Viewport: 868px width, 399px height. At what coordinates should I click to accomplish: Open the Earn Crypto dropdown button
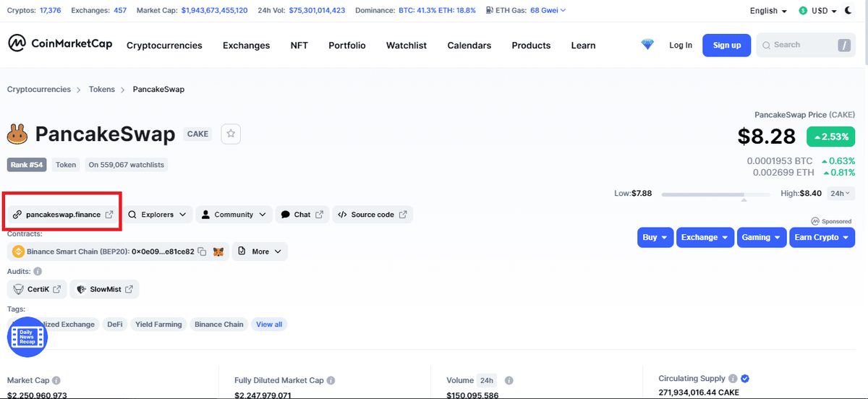pos(822,237)
